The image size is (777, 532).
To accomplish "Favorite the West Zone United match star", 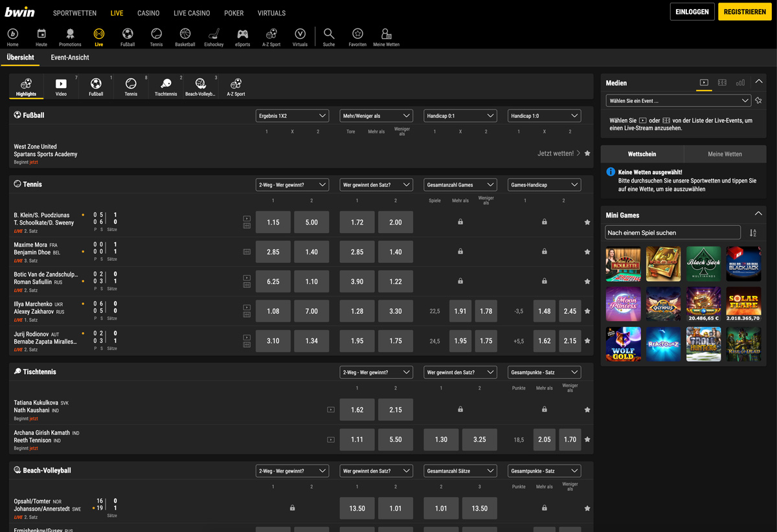I will coord(587,153).
